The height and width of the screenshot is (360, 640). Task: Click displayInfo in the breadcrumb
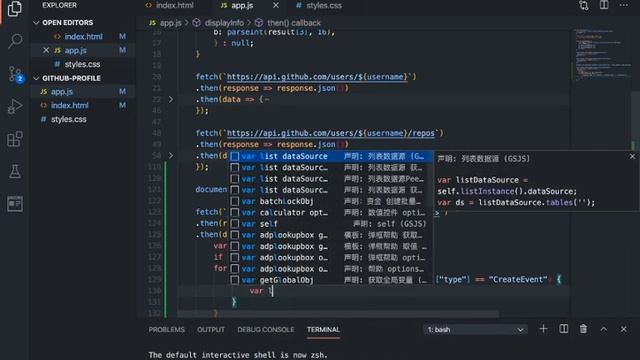(224, 23)
